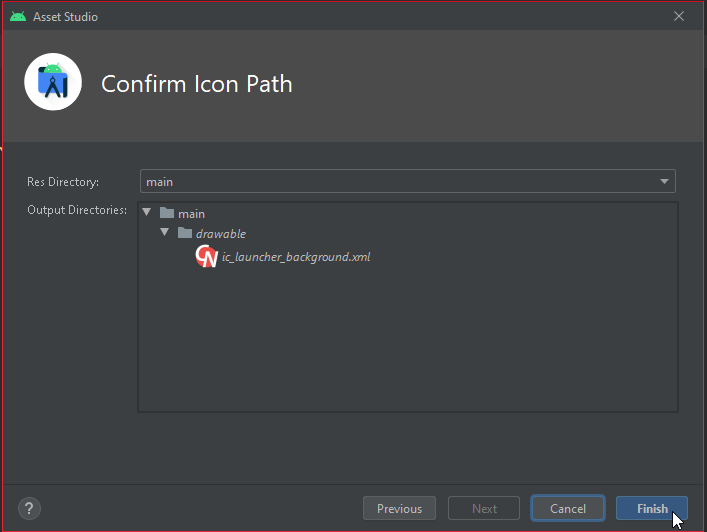Click the Android Studio logo in the header
This screenshot has height=532, width=707.
point(53,83)
